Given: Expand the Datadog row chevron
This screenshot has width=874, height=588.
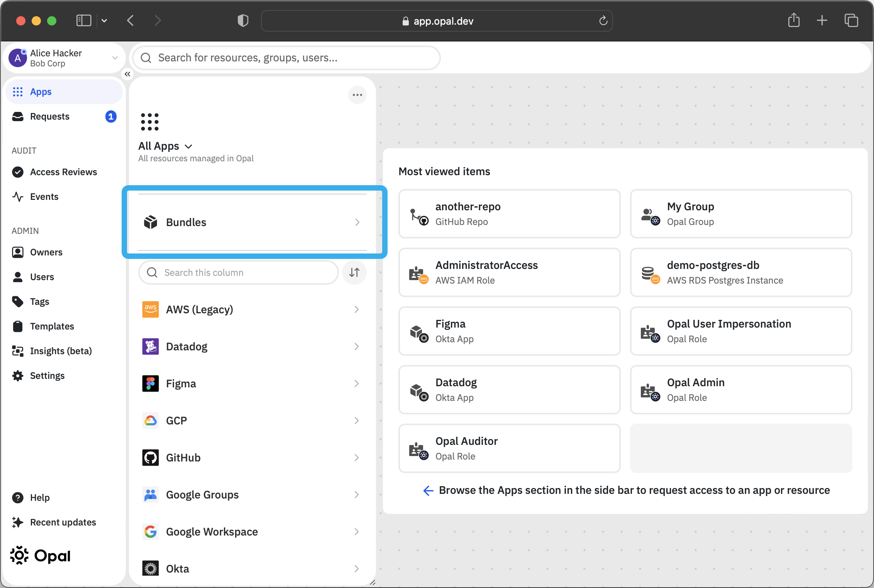Looking at the screenshot, I should tap(357, 346).
